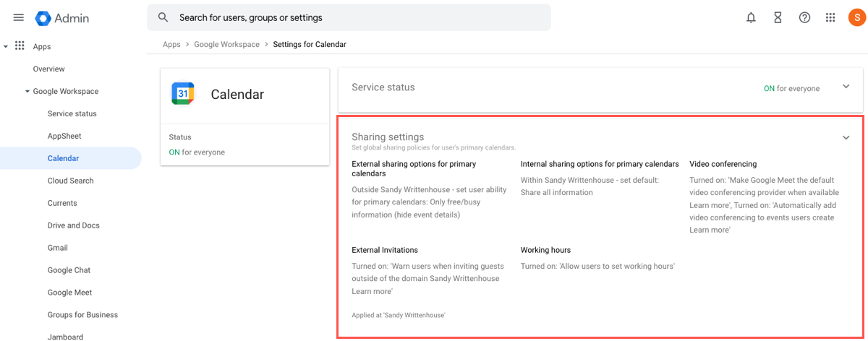Open Drive and Docs in the sidebar

(74, 225)
